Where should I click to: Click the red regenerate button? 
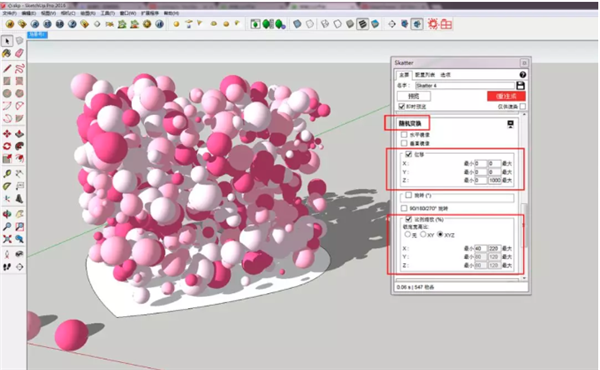506,96
